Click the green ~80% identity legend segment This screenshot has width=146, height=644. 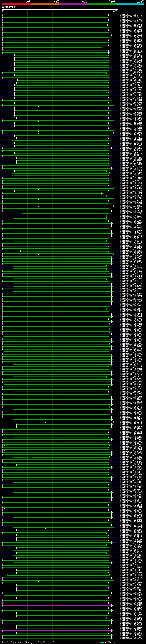click(x=101, y=4)
